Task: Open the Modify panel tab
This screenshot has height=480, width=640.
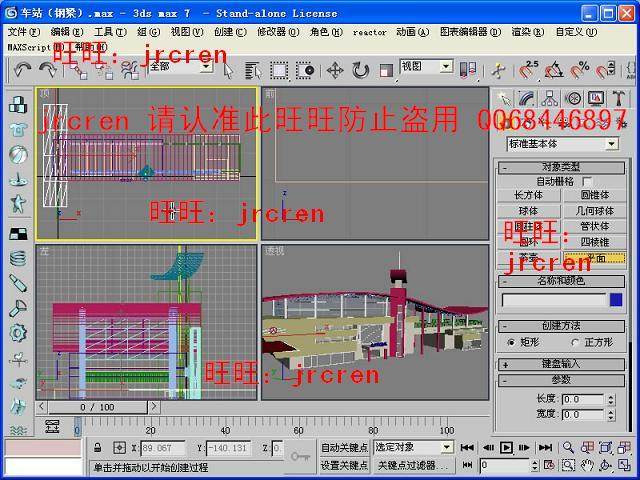Action: coord(527,99)
